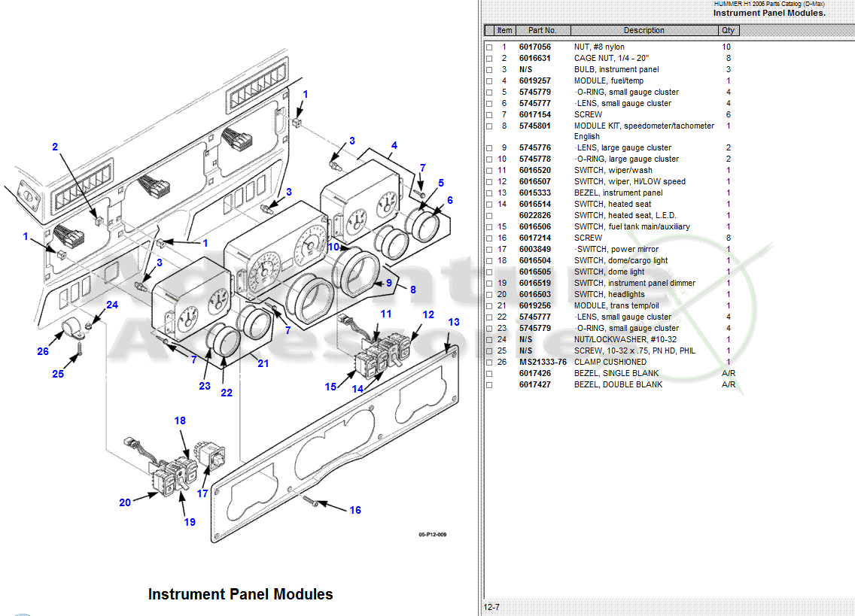
Task: Click part number 6016505
Action: (x=535, y=272)
